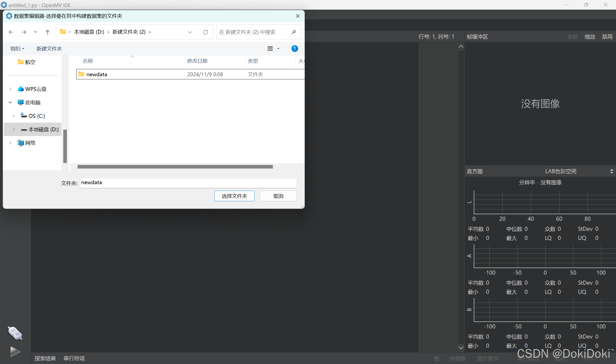Click the horizontal scrollbar in file list
The height and width of the screenshot is (364, 616).
[x=175, y=167]
